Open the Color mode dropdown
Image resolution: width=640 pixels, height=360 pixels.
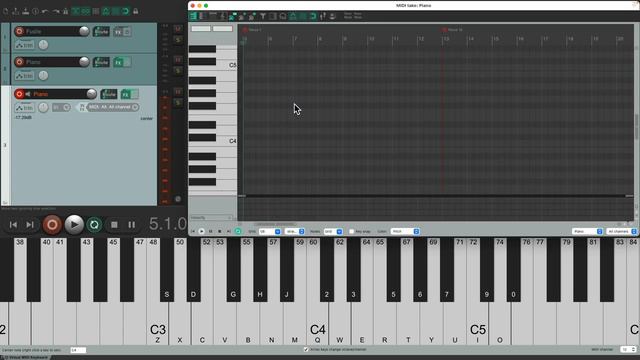coord(405,231)
